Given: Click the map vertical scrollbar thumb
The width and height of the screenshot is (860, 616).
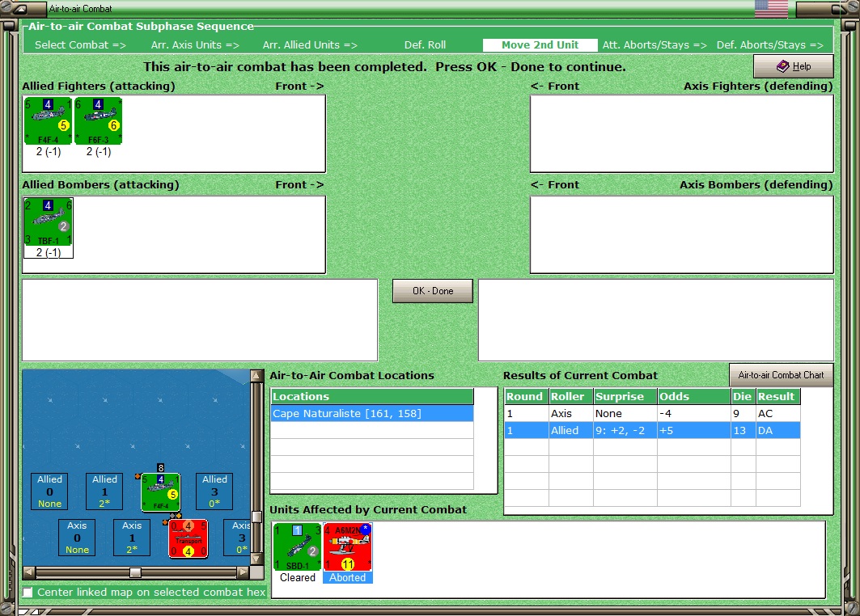Looking at the screenshot, I should (256, 517).
